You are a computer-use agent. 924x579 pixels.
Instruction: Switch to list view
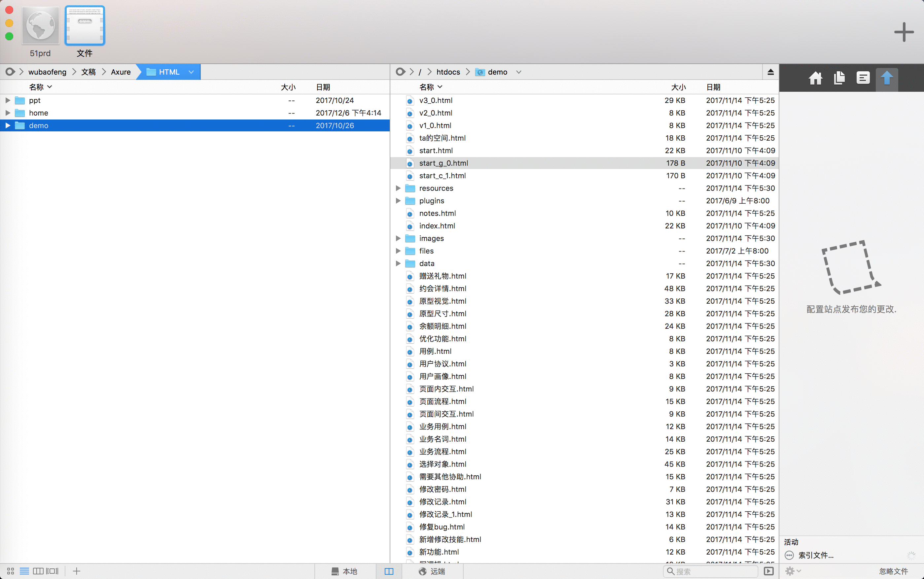(24, 571)
